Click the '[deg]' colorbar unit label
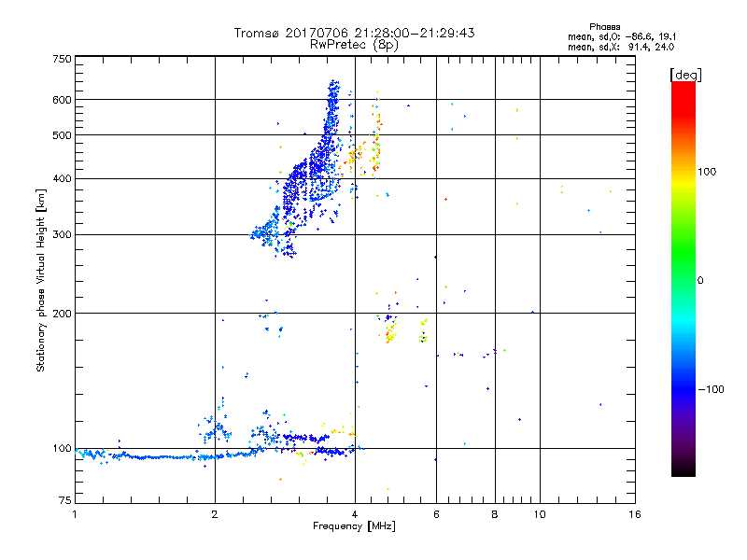Screen dimensions: 747x560 [685, 75]
